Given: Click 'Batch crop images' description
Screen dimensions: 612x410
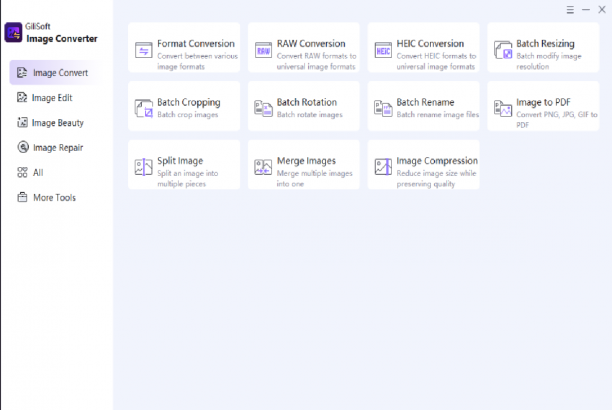Looking at the screenshot, I should tap(188, 115).
